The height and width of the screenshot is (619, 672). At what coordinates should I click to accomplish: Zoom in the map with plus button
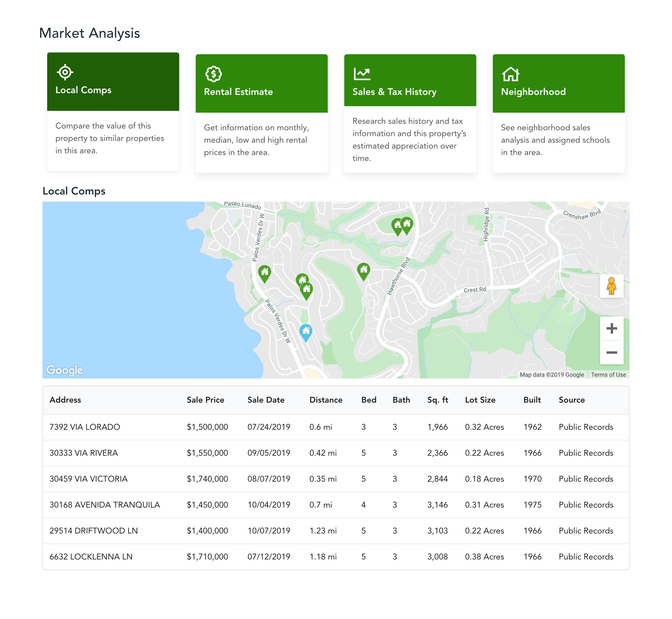[611, 328]
